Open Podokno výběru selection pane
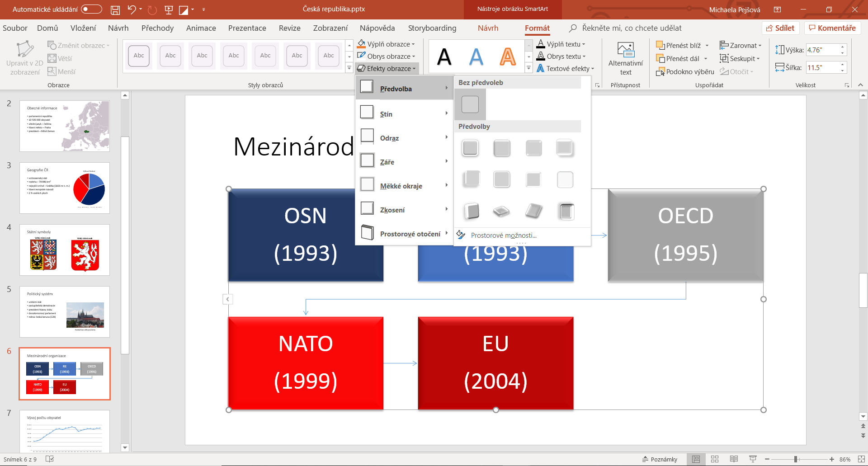 click(x=685, y=72)
